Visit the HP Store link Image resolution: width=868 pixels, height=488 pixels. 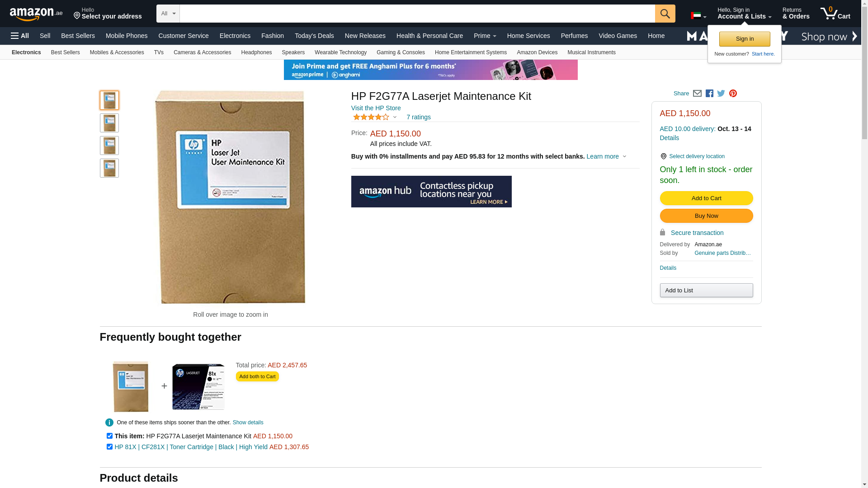point(376,108)
